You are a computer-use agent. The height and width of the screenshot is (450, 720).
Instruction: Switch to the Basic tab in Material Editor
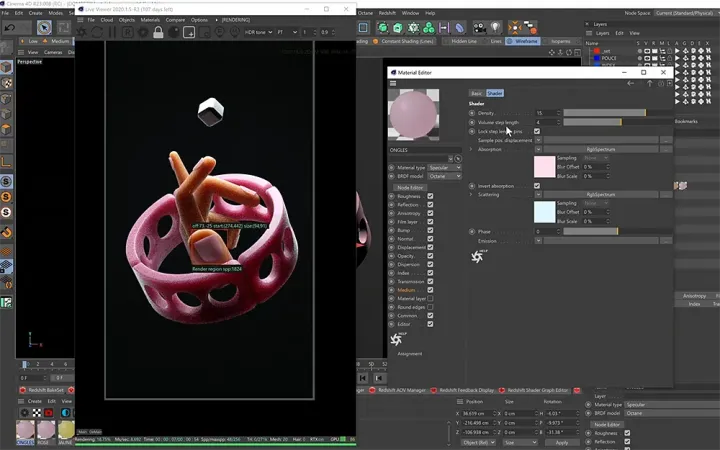(477, 93)
